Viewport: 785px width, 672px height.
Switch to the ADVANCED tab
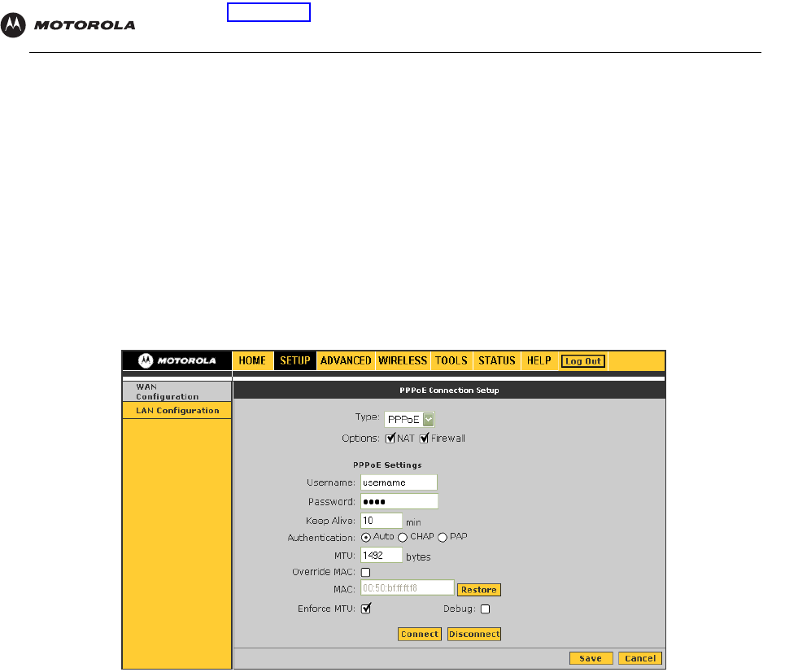point(346,360)
